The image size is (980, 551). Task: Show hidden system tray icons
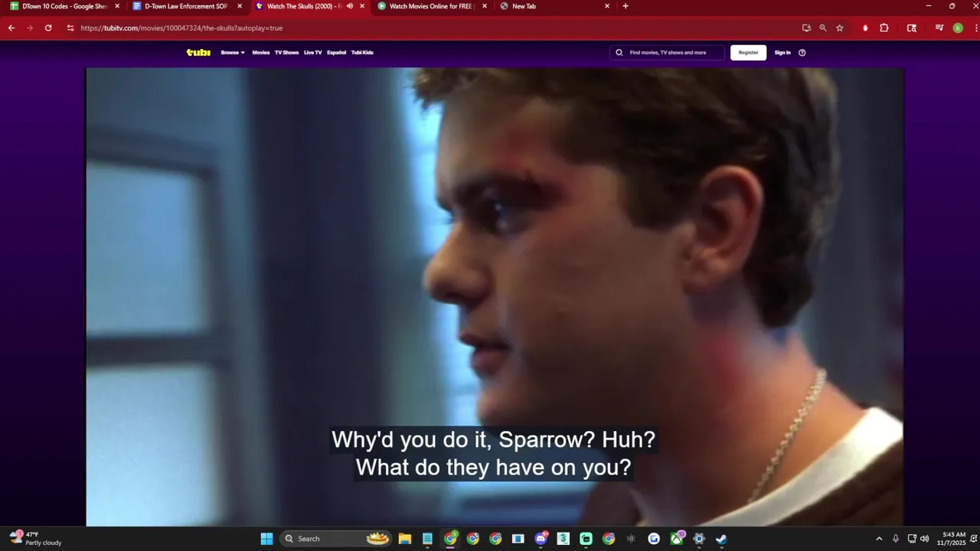[879, 539]
